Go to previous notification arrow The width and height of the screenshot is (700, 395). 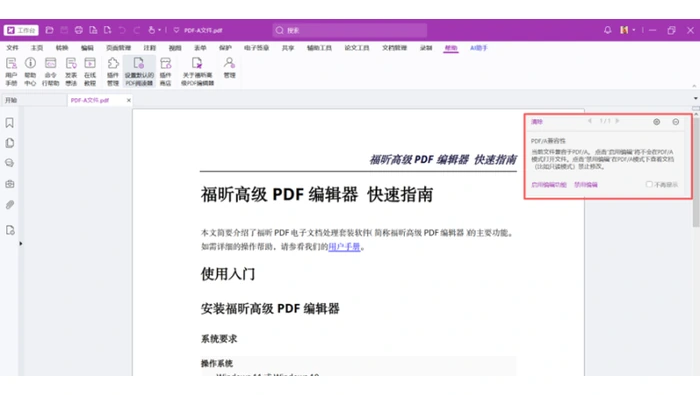click(590, 121)
